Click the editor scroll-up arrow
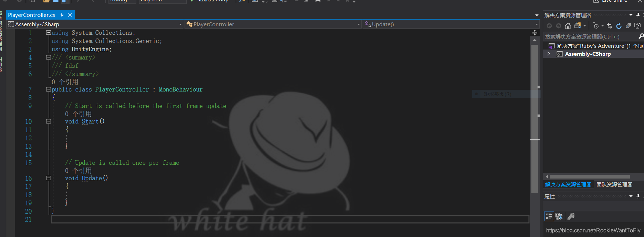Screen dimensions: 644x237 pos(534,40)
